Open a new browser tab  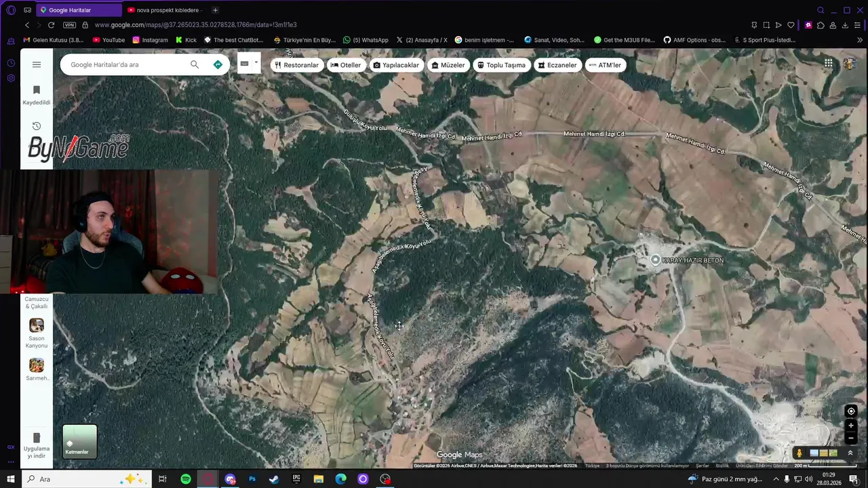[215, 10]
